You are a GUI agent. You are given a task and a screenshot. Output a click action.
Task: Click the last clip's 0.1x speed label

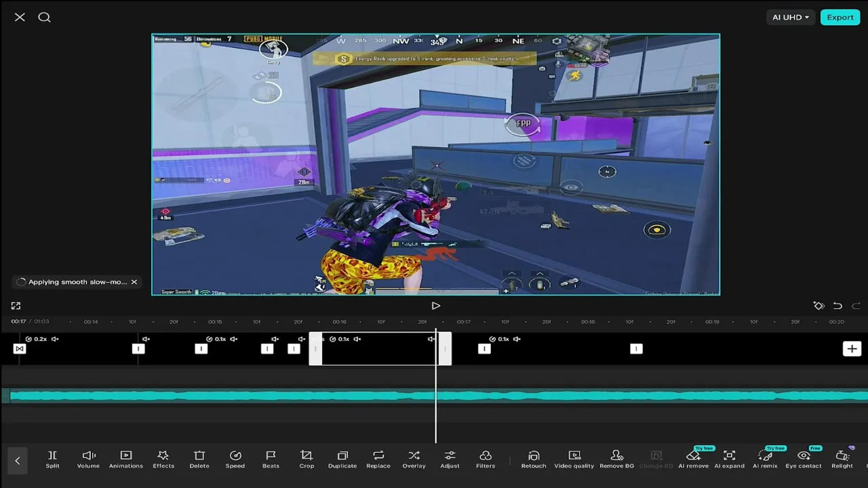499,339
